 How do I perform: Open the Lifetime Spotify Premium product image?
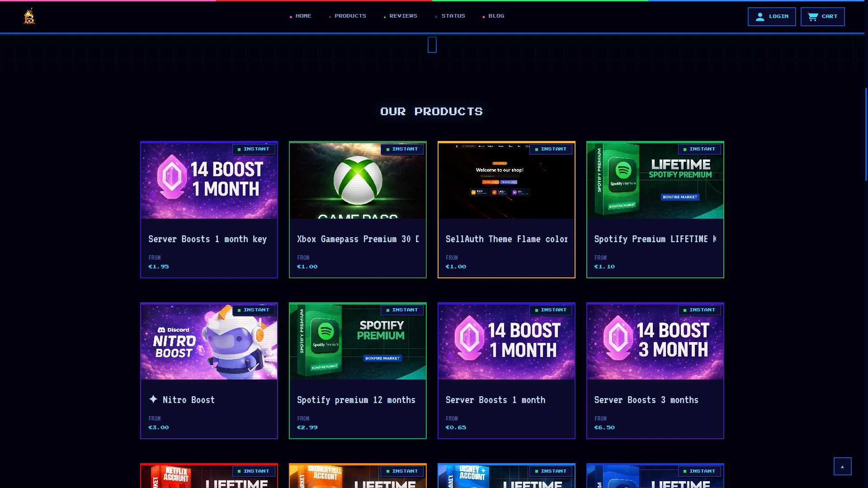pos(655,181)
